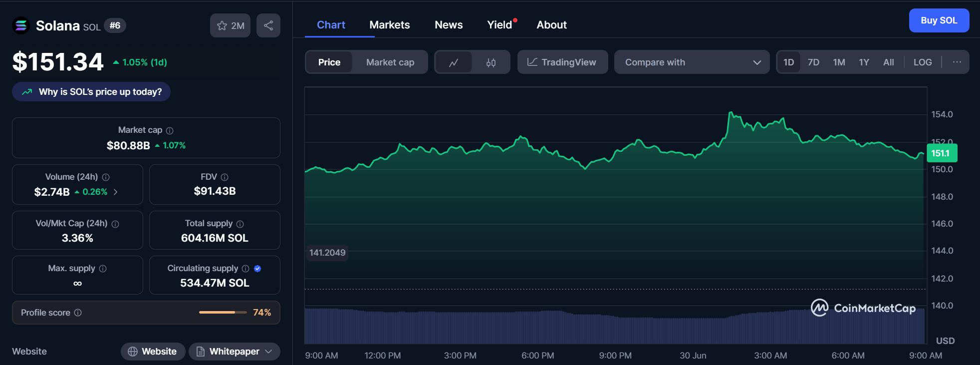
Task: Select the 7D time range
Action: click(x=813, y=62)
